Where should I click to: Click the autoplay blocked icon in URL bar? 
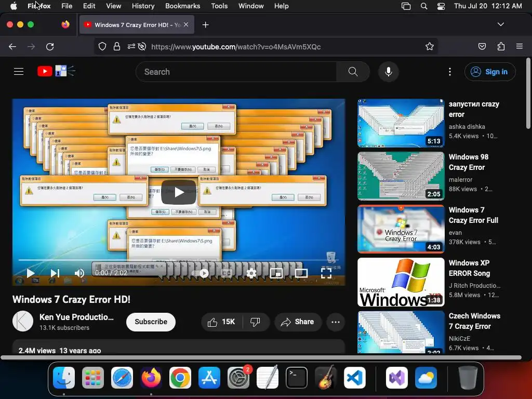142,46
